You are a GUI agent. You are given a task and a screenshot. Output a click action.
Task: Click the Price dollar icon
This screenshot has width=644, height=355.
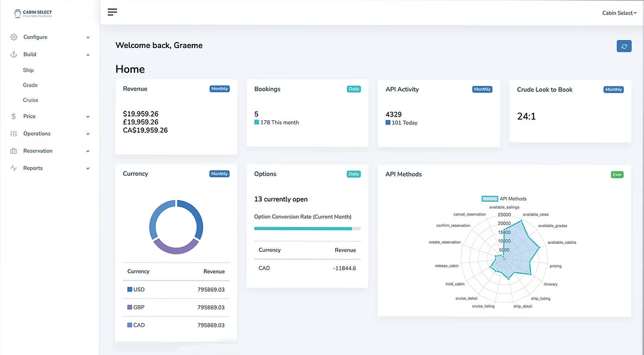click(x=13, y=116)
